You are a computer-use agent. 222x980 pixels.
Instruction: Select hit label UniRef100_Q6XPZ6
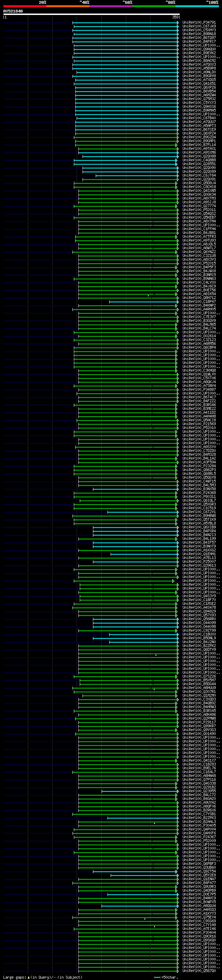tap(199, 88)
